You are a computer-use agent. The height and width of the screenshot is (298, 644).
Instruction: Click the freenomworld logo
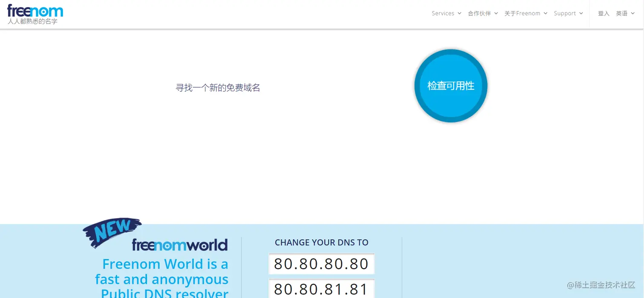(x=180, y=245)
